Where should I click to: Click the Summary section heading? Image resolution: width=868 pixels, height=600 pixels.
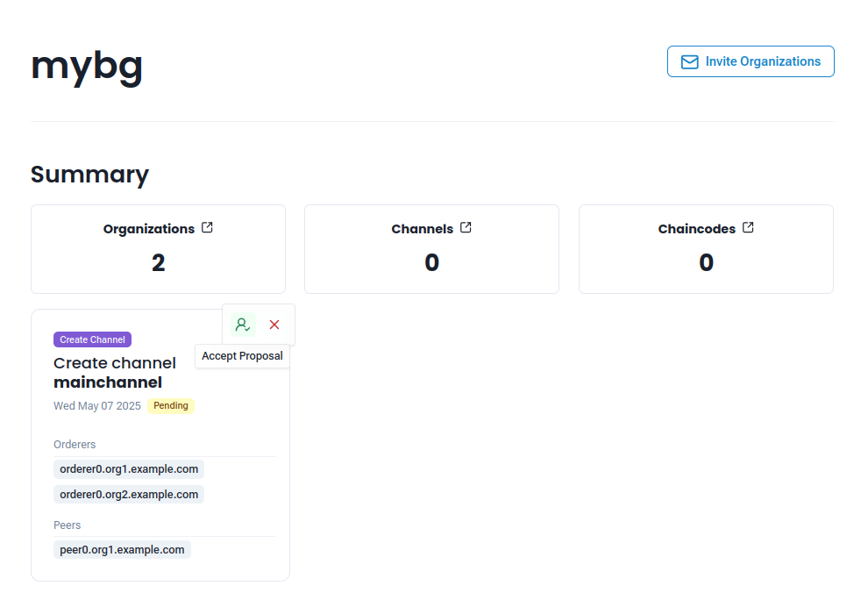[89, 175]
